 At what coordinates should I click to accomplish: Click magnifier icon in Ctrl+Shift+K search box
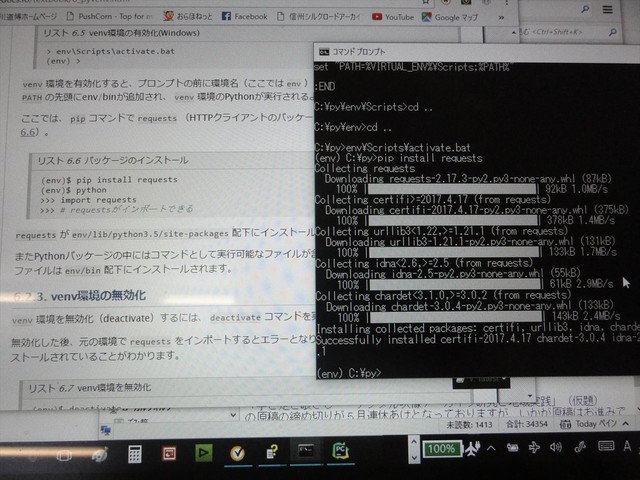tap(613, 32)
